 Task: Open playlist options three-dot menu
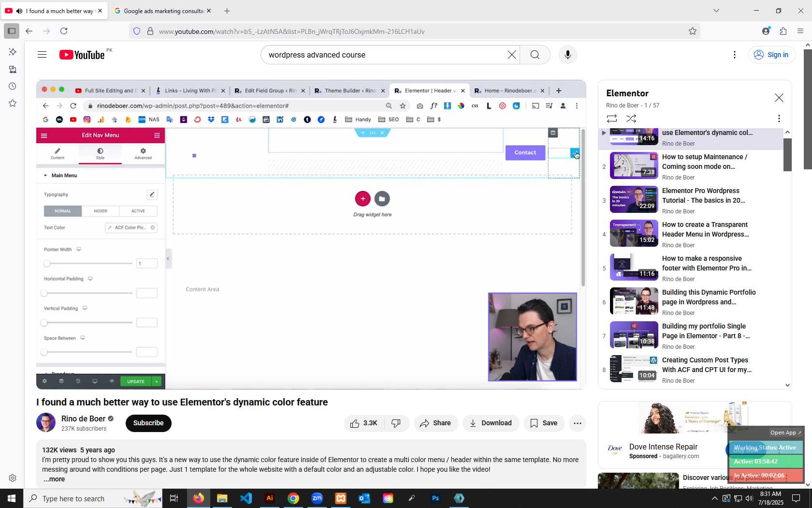coord(779,119)
